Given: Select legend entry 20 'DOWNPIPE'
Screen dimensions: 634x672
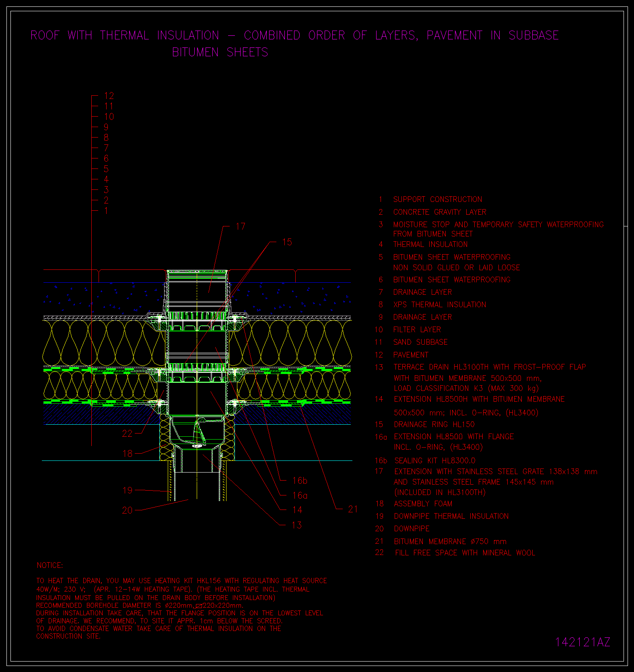Looking at the screenshot, I should 412,528.
